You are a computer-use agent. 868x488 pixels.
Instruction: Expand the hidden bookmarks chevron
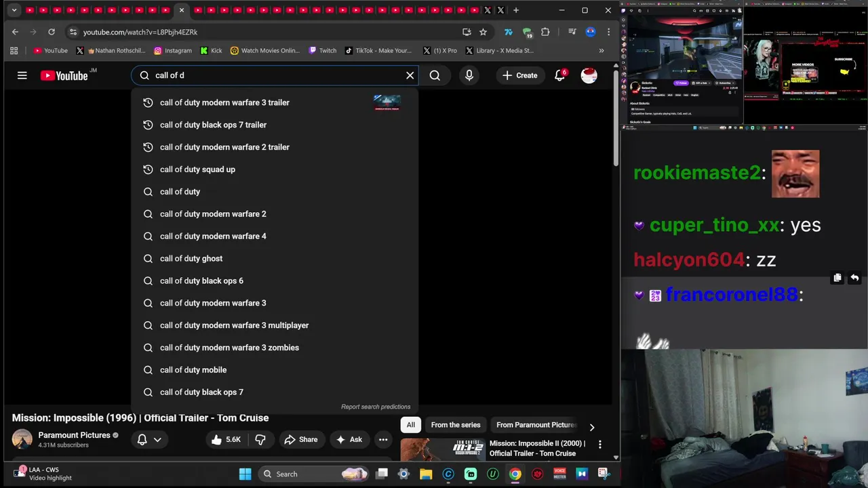click(x=601, y=50)
